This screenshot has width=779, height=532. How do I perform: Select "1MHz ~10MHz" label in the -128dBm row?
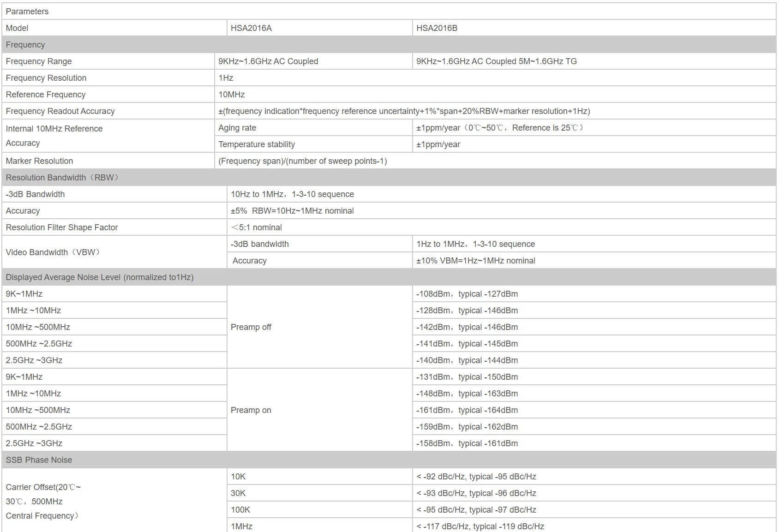33,311
